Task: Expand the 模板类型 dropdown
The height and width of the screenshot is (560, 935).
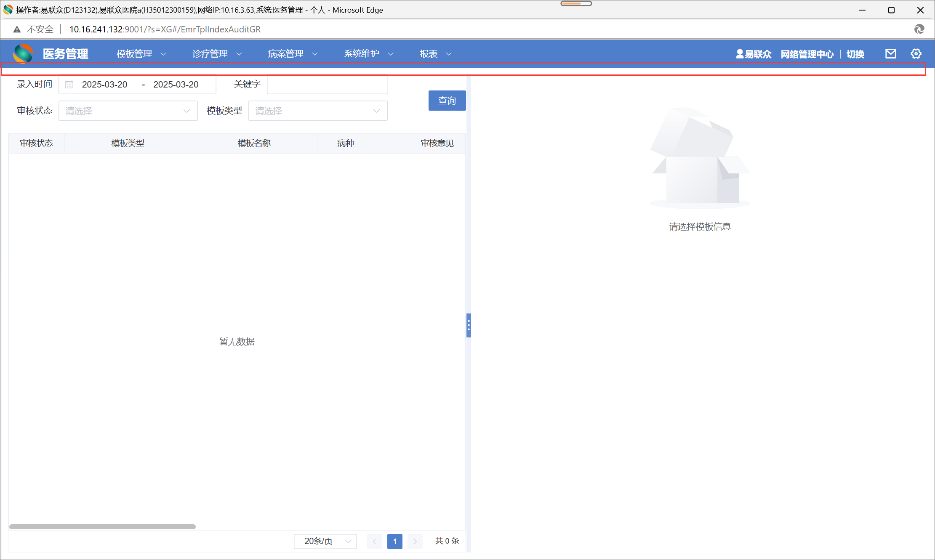Action: click(x=318, y=111)
